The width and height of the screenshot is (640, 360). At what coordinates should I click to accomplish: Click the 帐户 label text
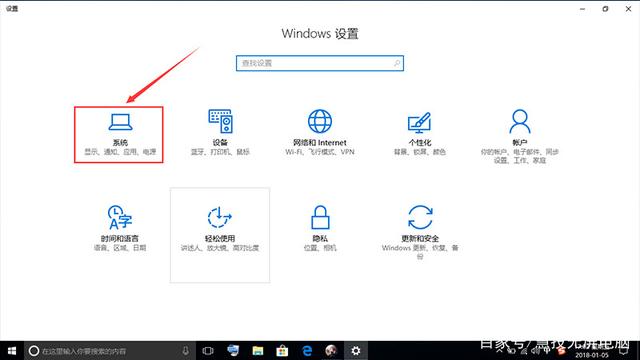pyautogui.click(x=520, y=142)
